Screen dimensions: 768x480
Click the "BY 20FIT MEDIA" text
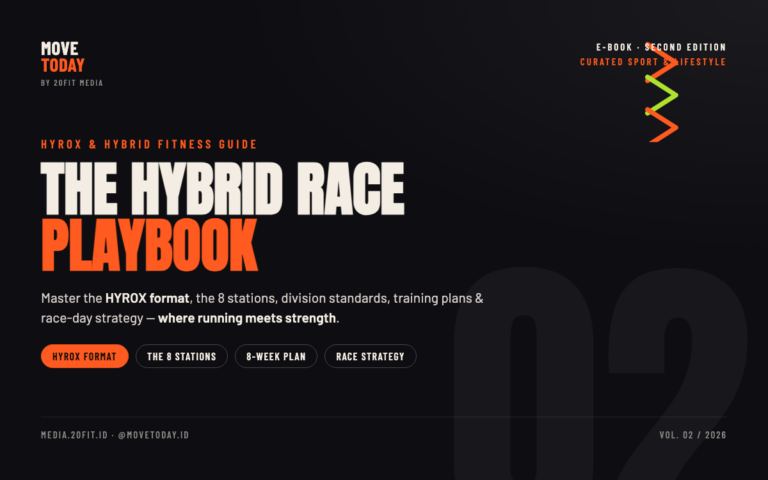click(x=72, y=83)
